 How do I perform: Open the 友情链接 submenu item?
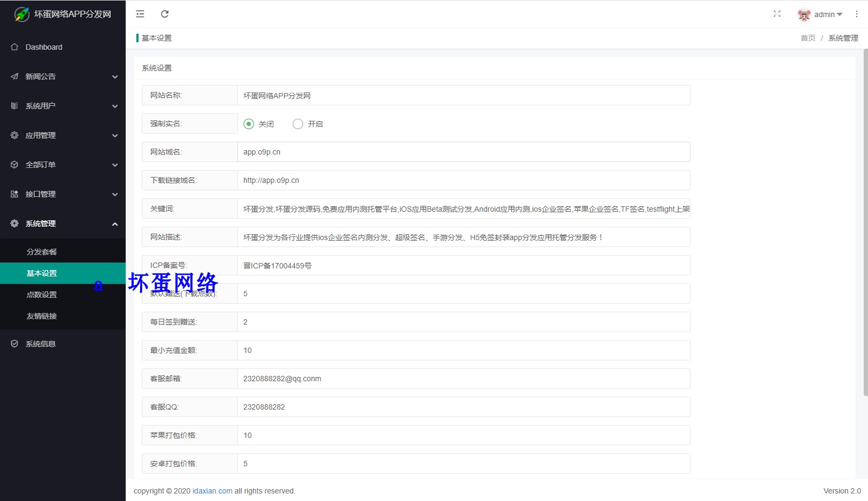tap(63, 316)
